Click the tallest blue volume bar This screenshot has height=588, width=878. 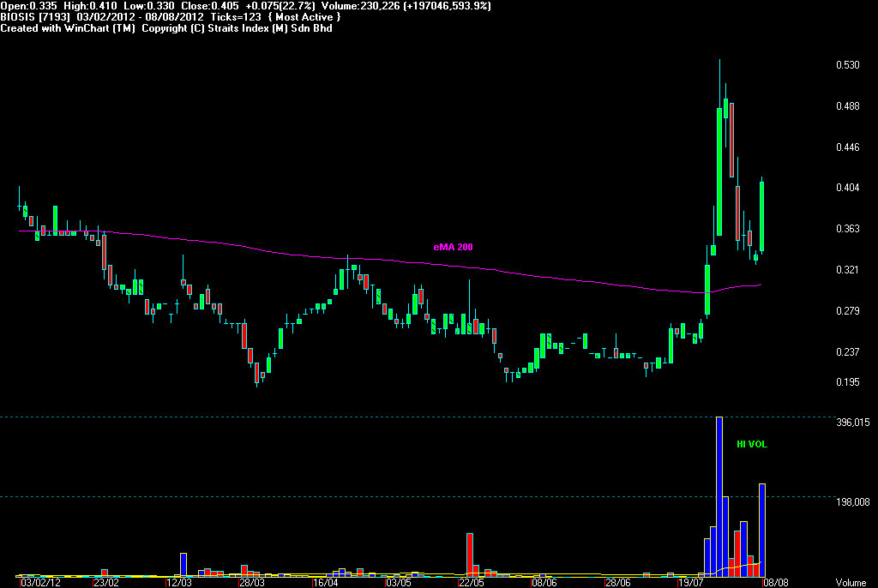[x=719, y=497]
